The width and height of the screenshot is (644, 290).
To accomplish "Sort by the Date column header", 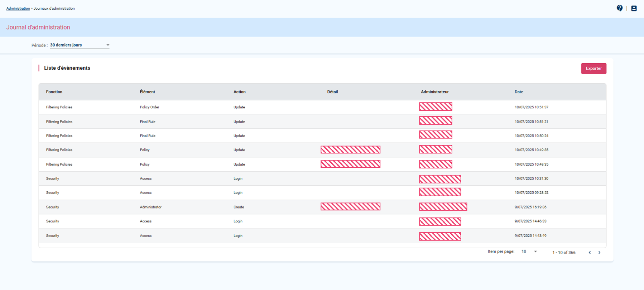I will tap(519, 92).
